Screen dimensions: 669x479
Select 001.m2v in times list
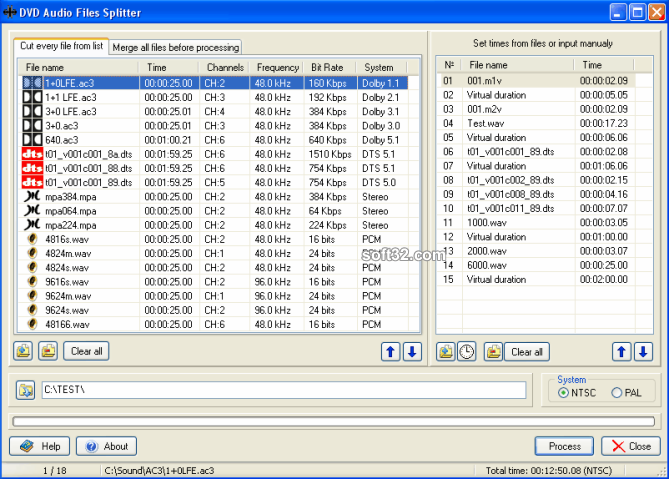[484, 109]
